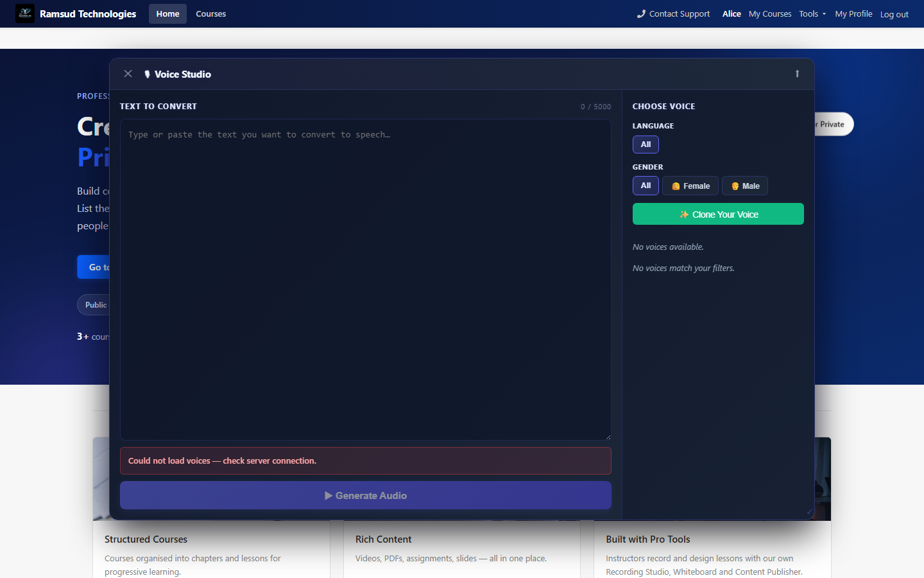
Task: Click the microphone icon beside Voice Studio title
Action: click(x=147, y=74)
